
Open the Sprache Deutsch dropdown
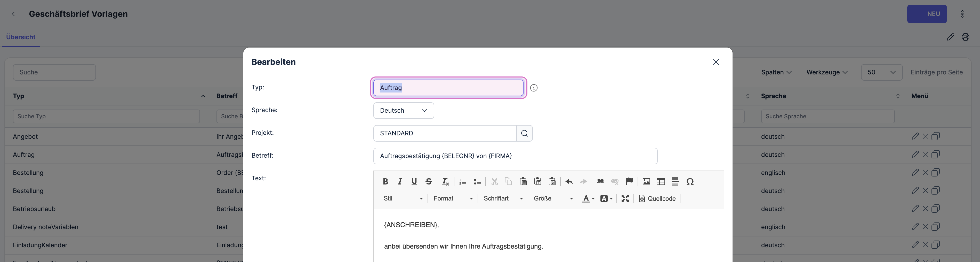403,110
